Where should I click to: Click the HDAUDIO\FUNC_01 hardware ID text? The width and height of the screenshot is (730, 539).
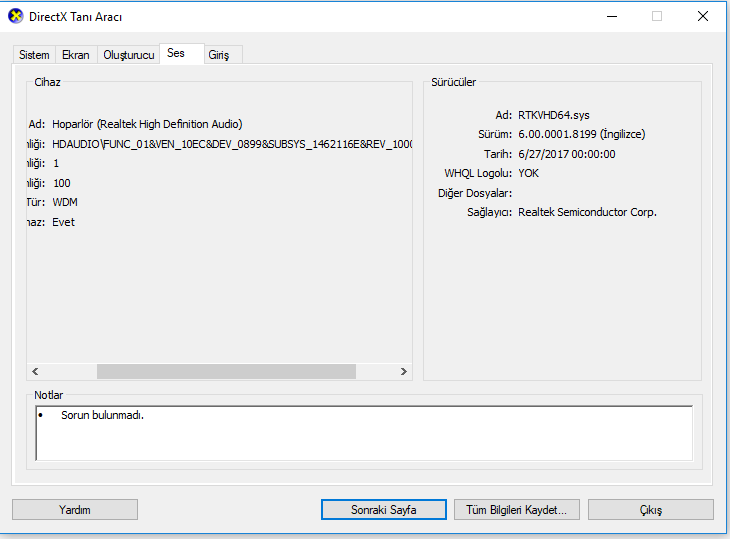point(232,144)
